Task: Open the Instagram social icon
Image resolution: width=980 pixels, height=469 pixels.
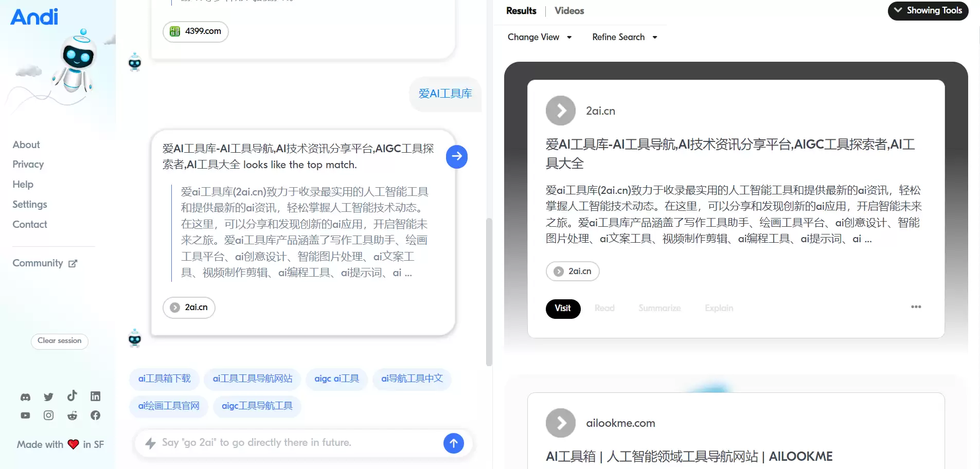Action: (x=48, y=415)
